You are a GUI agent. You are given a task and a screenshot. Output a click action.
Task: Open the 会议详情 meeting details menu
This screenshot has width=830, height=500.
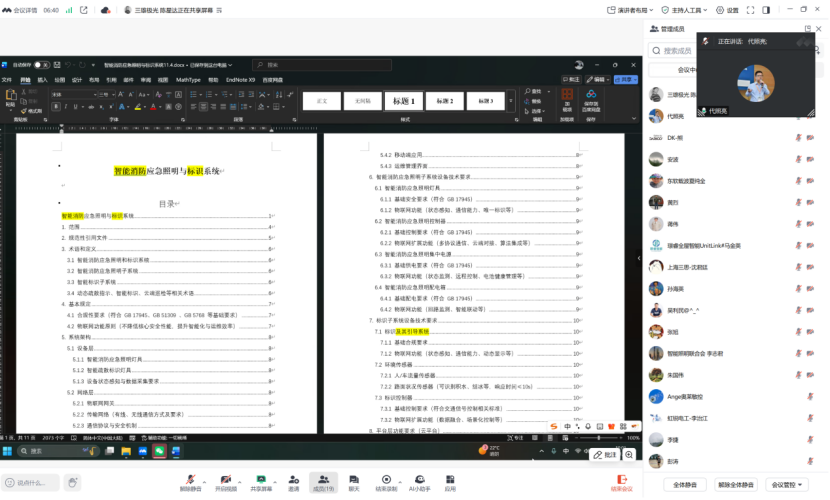pyautogui.click(x=20, y=10)
